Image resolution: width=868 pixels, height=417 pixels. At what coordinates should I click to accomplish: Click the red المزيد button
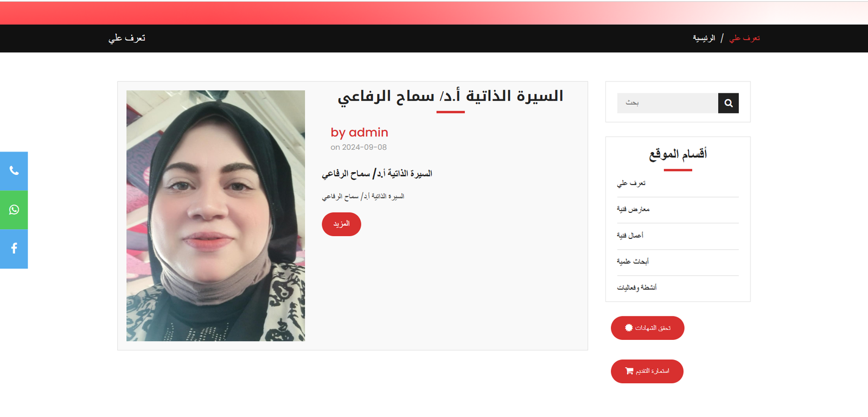coord(341,224)
